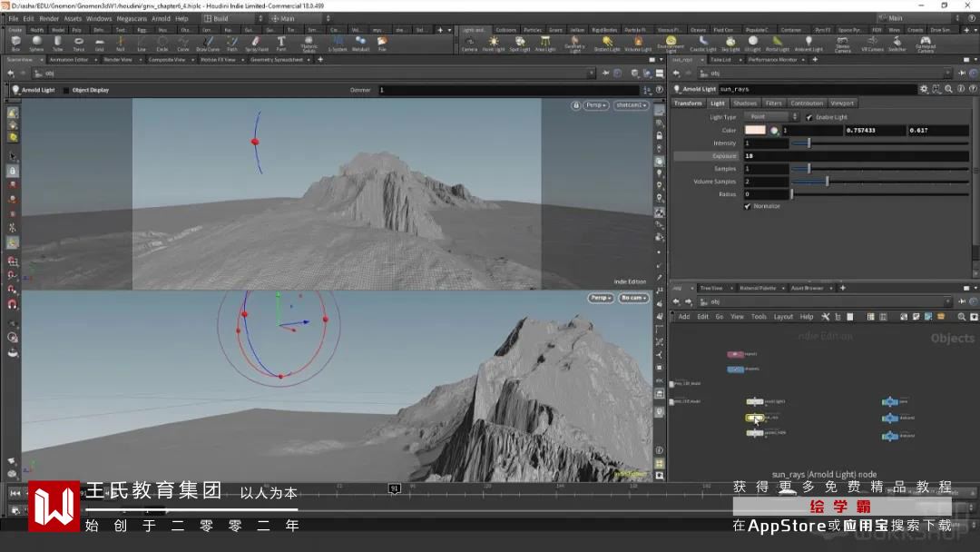Screen dimensions: 980x552
Task: Adjust the Intensity slider
Action: (880, 143)
